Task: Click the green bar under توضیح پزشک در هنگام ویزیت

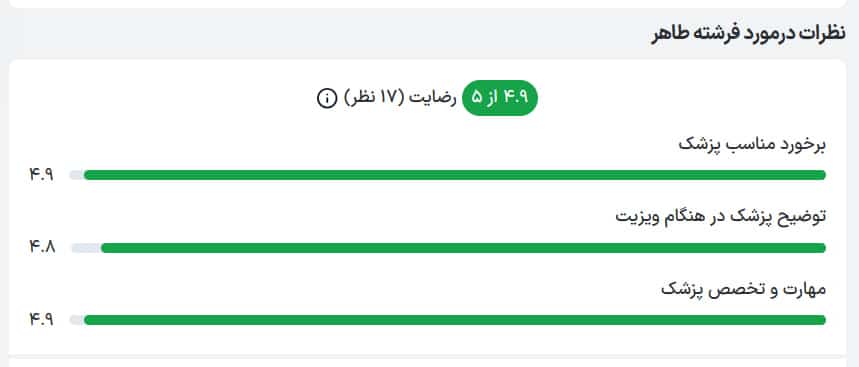Action: tap(463, 248)
